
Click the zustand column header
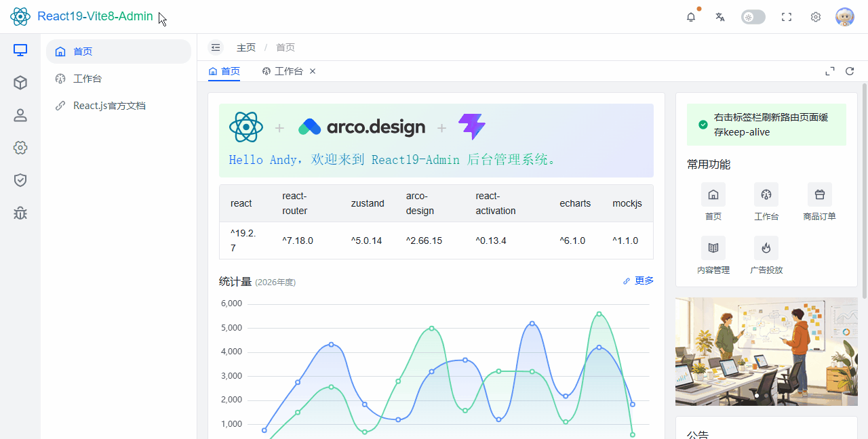[368, 203]
